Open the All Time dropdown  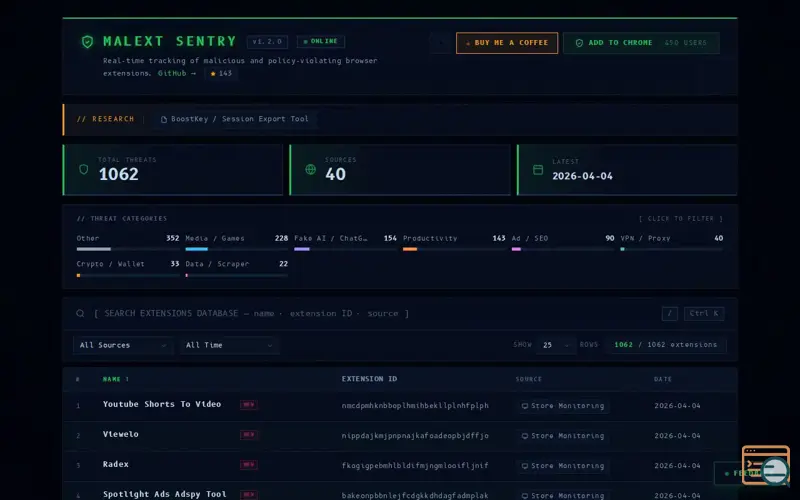229,345
